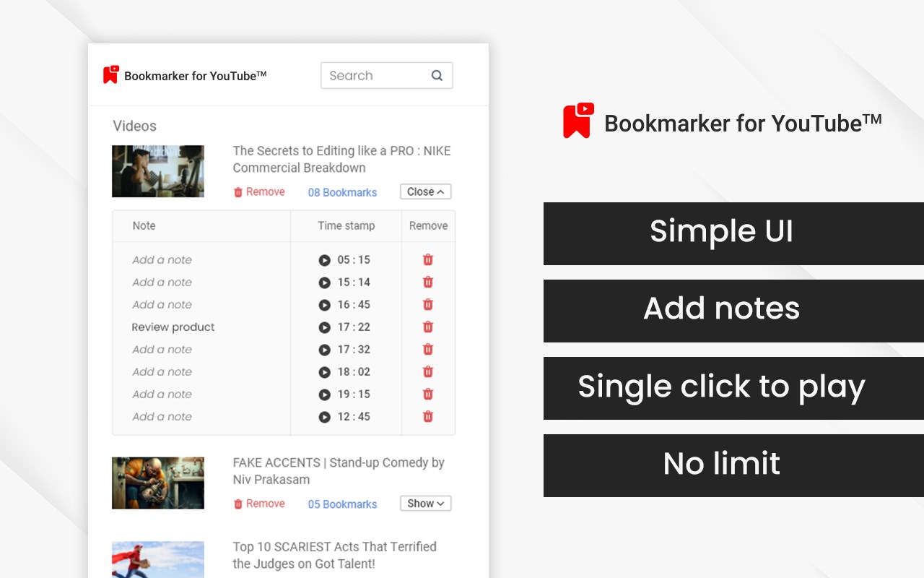
Task: Delete the 18 : 02 bookmark trash icon
Action: click(x=428, y=371)
